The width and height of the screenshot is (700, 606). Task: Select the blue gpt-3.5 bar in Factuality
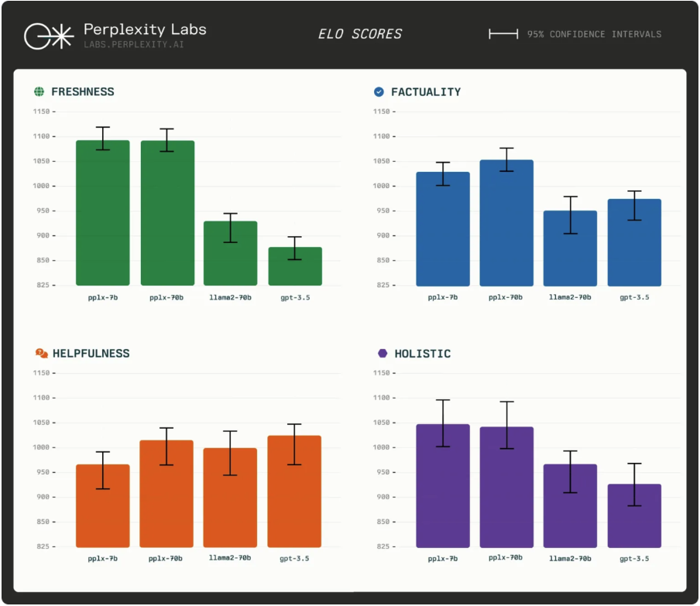tap(634, 242)
